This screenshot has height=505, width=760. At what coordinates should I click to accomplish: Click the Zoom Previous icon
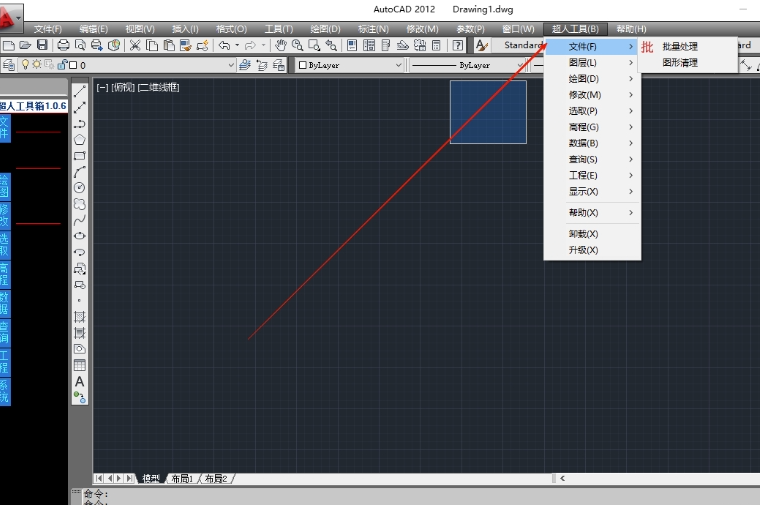[331, 46]
